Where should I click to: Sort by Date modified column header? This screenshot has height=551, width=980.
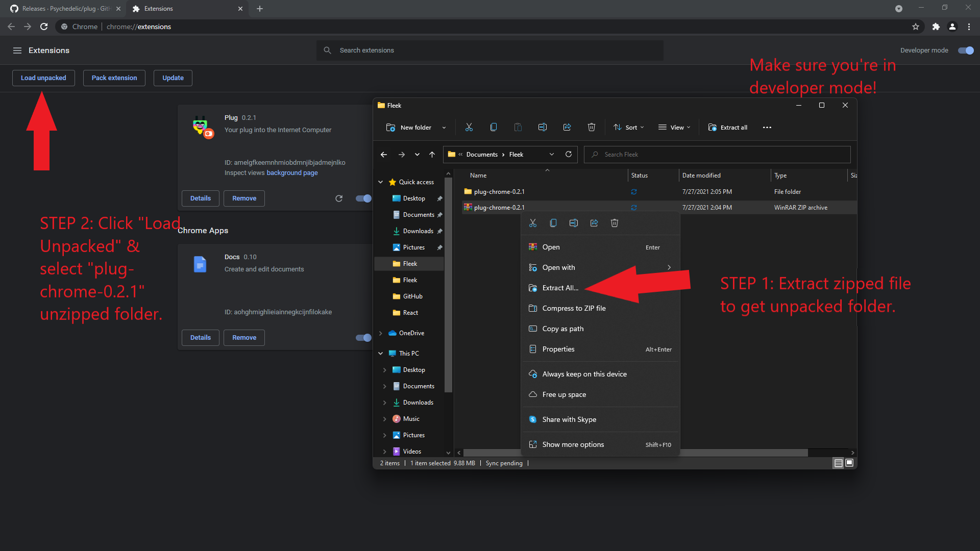[724, 176]
